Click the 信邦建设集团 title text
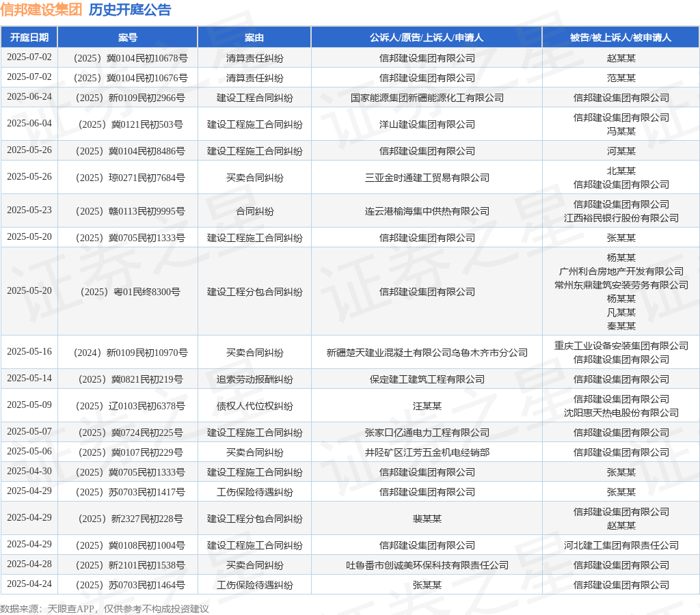The height and width of the screenshot is (615, 700). (41, 10)
